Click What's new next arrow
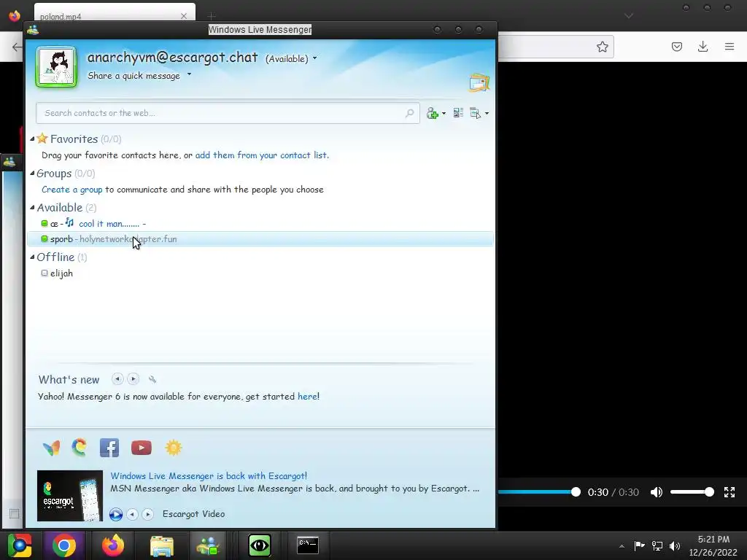Viewport: 747px width, 560px height. tap(133, 379)
